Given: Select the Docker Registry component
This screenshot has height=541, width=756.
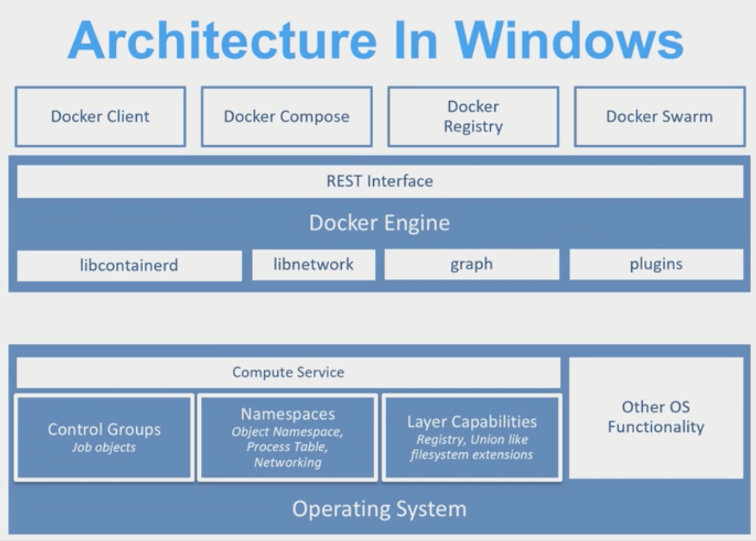Looking at the screenshot, I should tap(473, 116).
